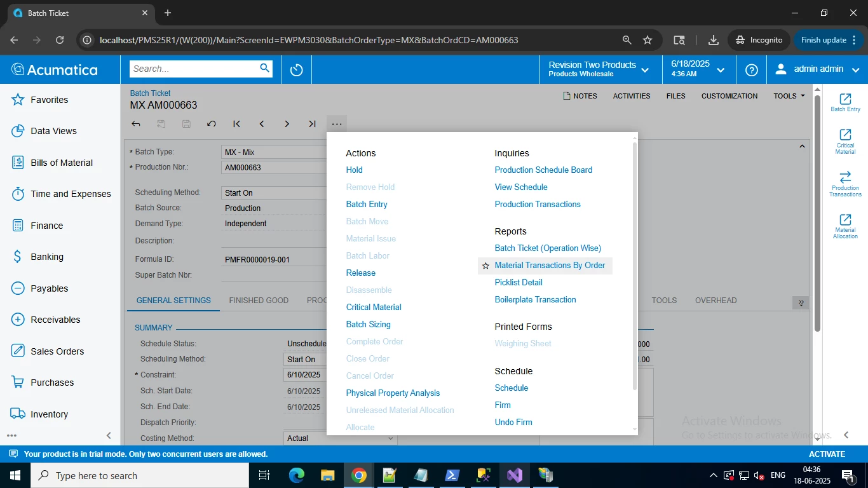Open Batch Entry shortcut in right panel
The width and height of the screenshot is (868, 488).
point(845,103)
